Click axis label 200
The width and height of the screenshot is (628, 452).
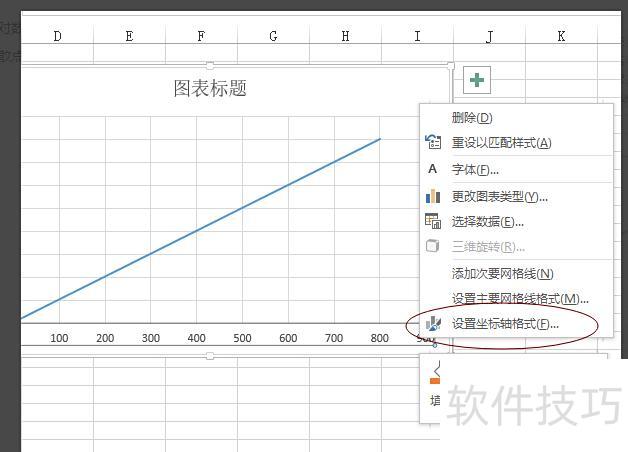pos(105,338)
